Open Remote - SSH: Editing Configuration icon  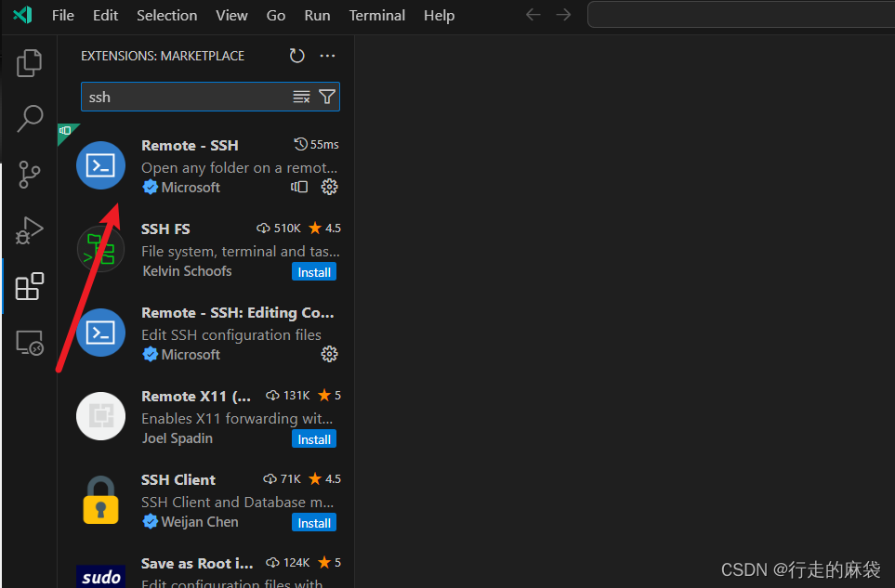point(101,333)
